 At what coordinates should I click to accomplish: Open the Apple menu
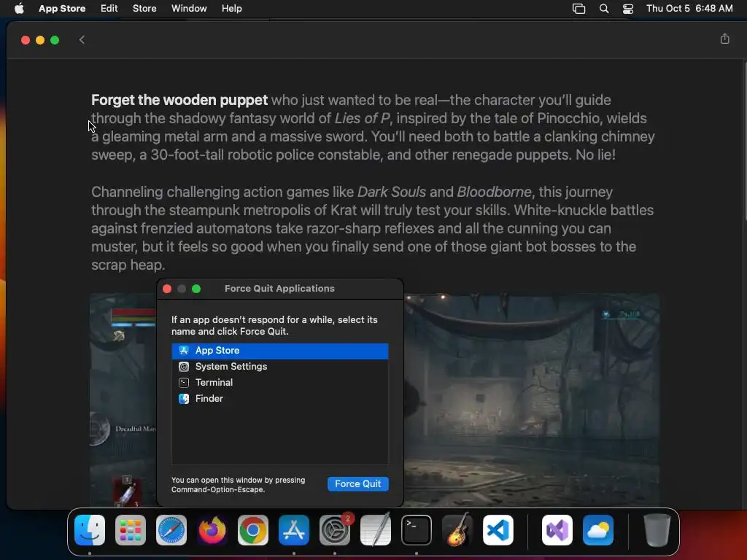pyautogui.click(x=19, y=8)
